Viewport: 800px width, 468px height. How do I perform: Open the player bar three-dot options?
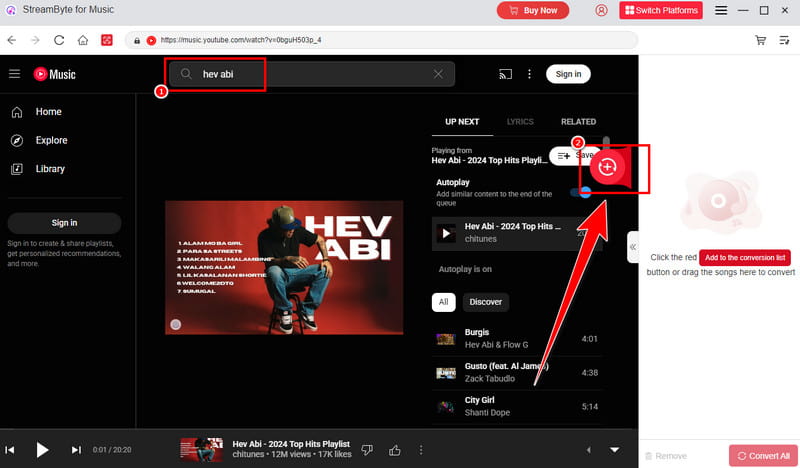[x=421, y=450]
